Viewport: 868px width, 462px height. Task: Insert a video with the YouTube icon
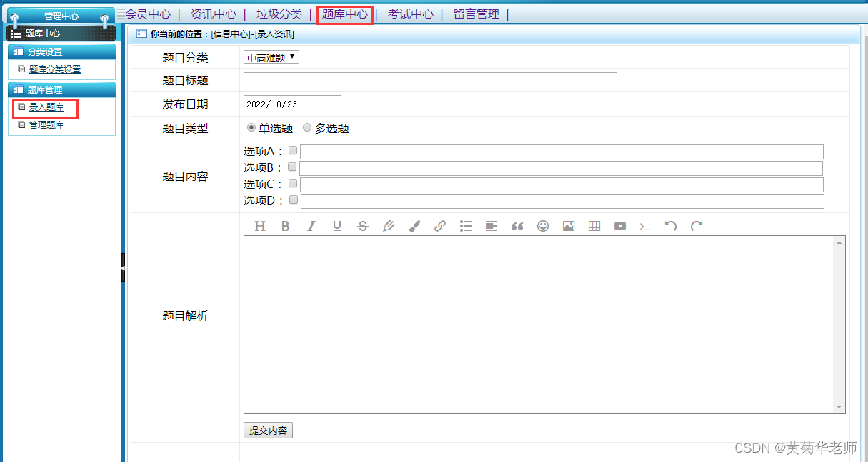tap(619, 226)
